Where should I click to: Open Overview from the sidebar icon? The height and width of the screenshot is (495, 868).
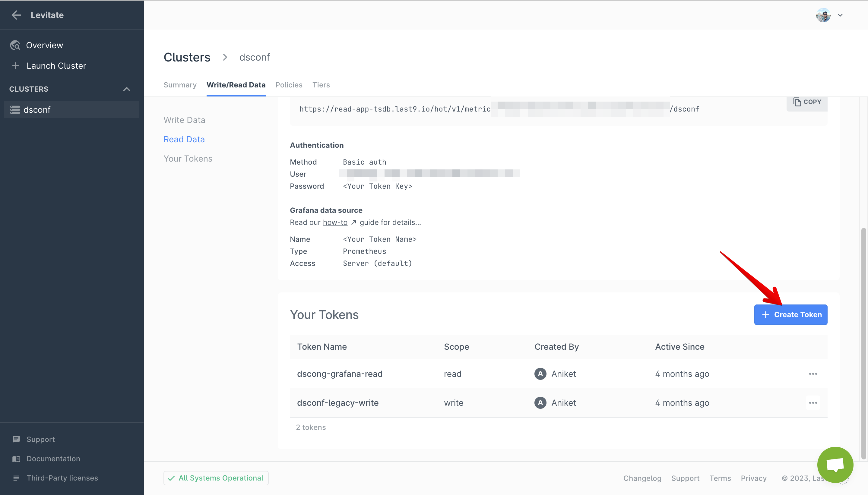click(15, 45)
